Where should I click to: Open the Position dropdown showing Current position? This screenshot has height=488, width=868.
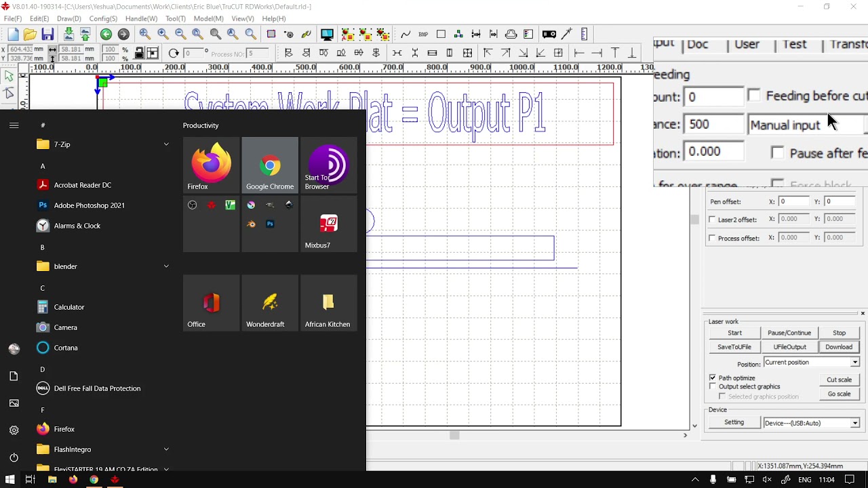pos(812,363)
